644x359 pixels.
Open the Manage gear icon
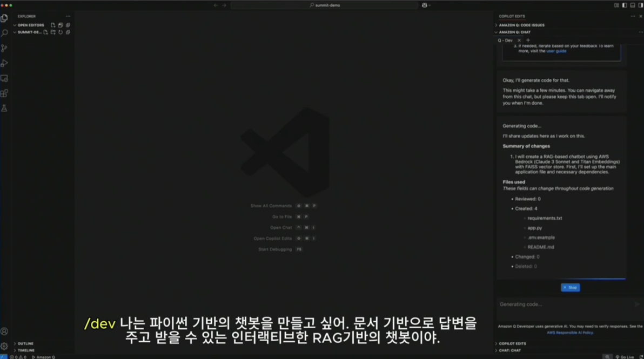point(4,346)
